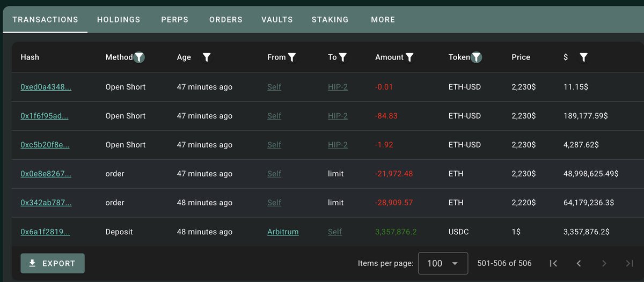The height and width of the screenshot is (282, 644).
Task: Open the More tab menu
Action: [383, 20]
